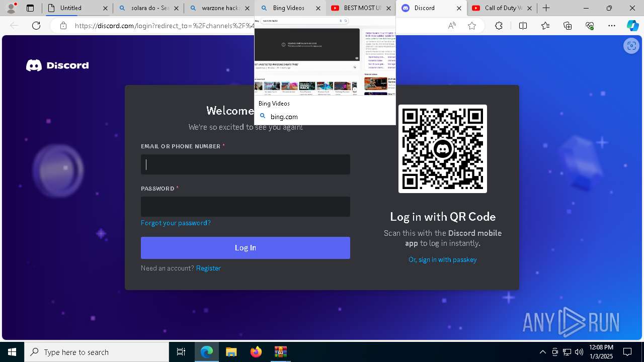Click Or, sign in with passkey

pos(443,259)
